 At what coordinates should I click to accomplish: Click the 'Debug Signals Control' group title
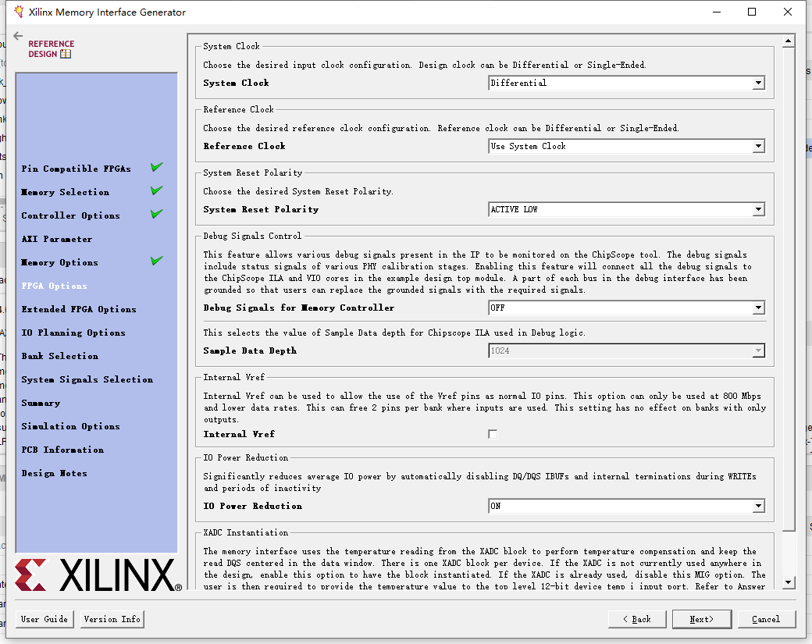click(x=252, y=236)
